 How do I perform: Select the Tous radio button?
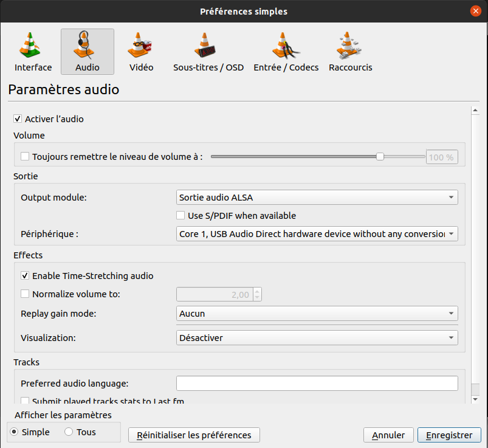pos(69,432)
